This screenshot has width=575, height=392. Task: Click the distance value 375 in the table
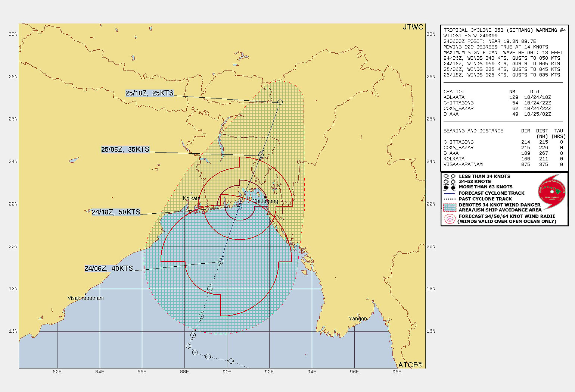tap(544, 164)
